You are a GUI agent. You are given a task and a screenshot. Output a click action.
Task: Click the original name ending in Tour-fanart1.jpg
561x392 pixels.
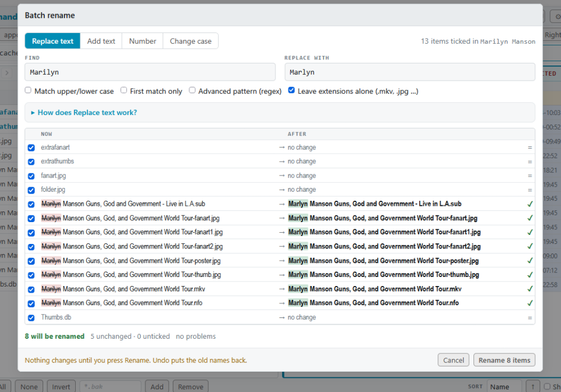pos(132,232)
